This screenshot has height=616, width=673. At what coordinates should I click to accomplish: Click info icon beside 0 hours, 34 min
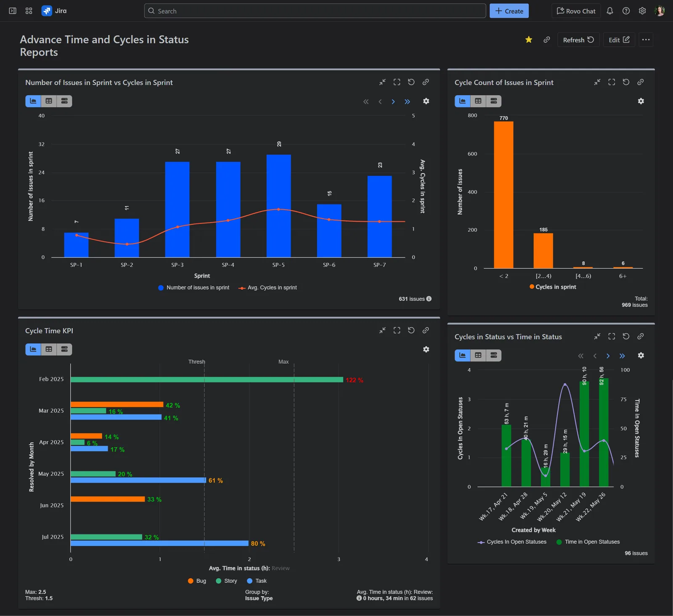click(x=359, y=598)
